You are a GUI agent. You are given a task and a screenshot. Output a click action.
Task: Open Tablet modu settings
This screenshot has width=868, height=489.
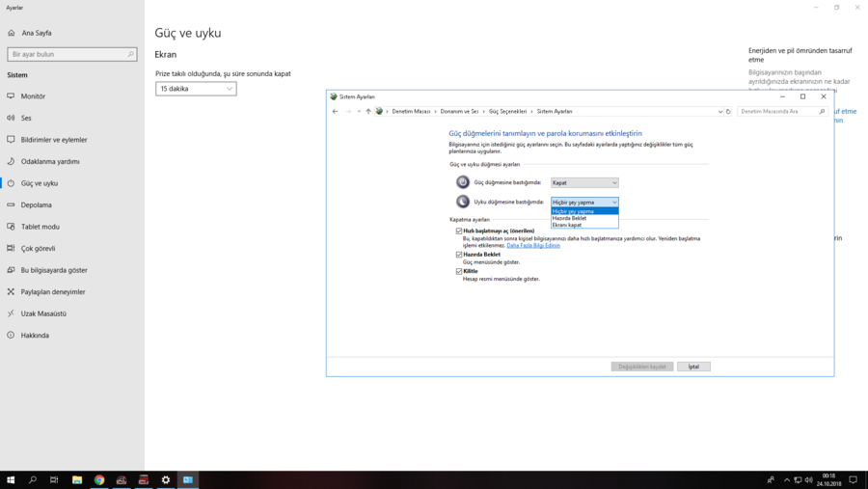click(x=40, y=227)
